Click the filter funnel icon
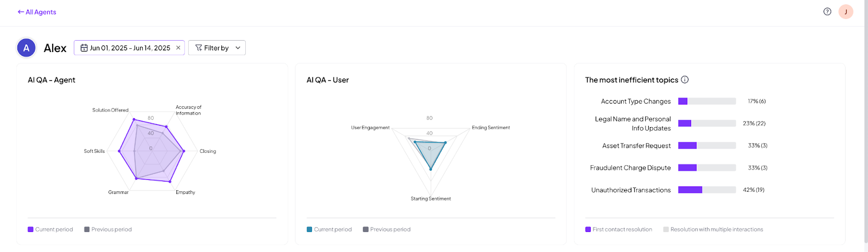Image resolution: width=868 pixels, height=252 pixels. 199,48
